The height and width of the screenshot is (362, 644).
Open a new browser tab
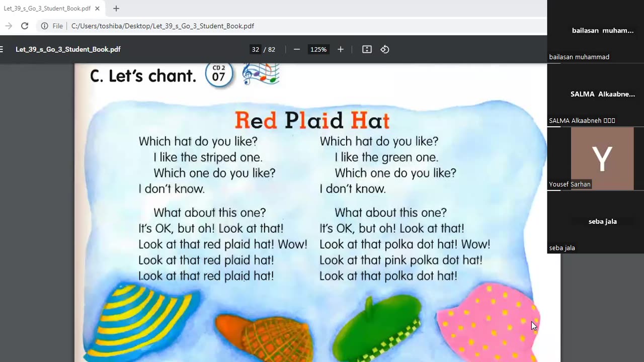click(x=116, y=9)
